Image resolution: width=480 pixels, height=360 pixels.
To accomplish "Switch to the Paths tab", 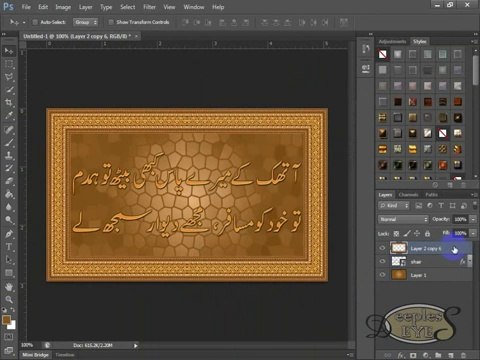I will 431,195.
